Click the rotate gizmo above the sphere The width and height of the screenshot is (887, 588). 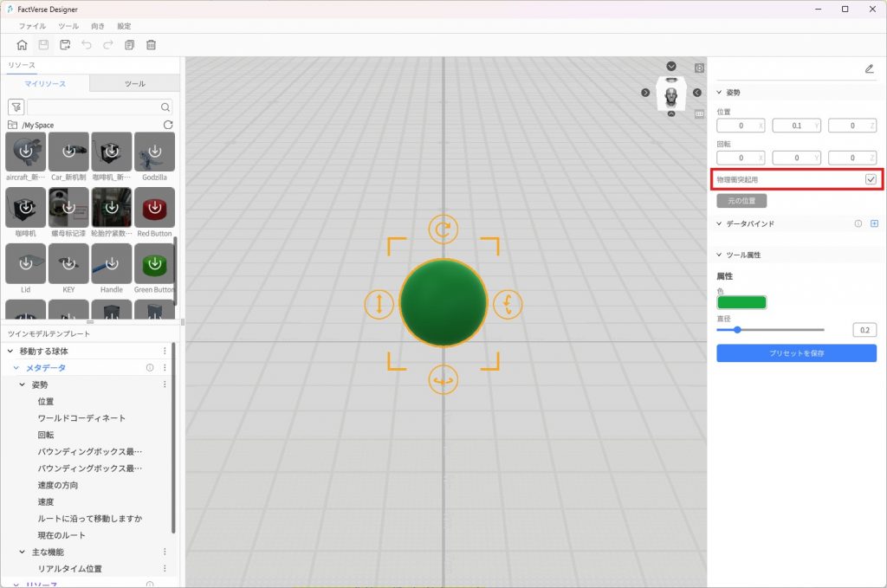pyautogui.click(x=443, y=229)
